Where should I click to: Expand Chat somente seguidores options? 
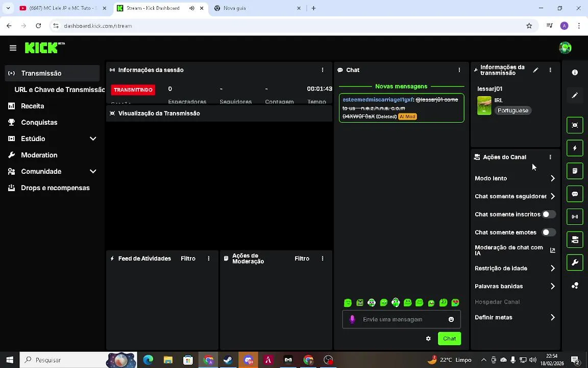coord(552,196)
